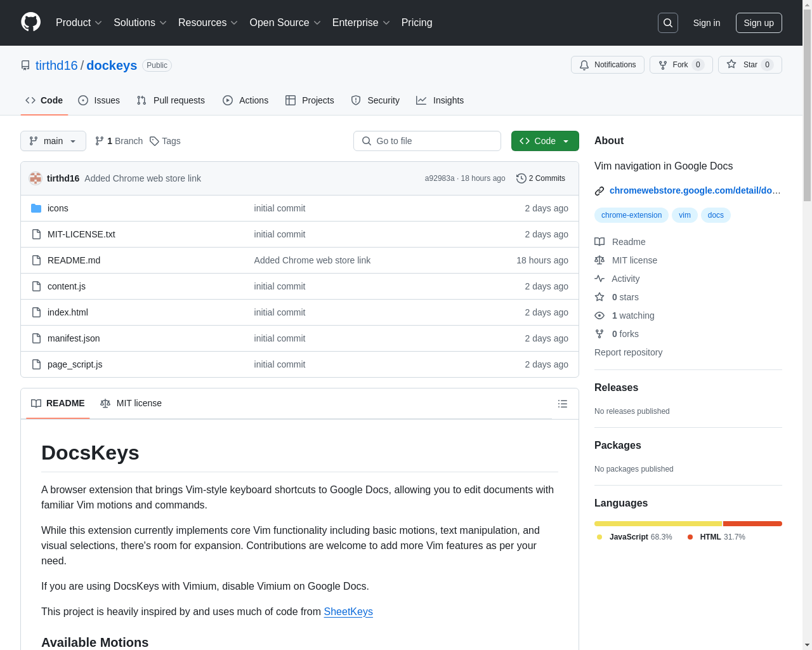Click the Sign up button
The width and height of the screenshot is (812, 650).
759,23
